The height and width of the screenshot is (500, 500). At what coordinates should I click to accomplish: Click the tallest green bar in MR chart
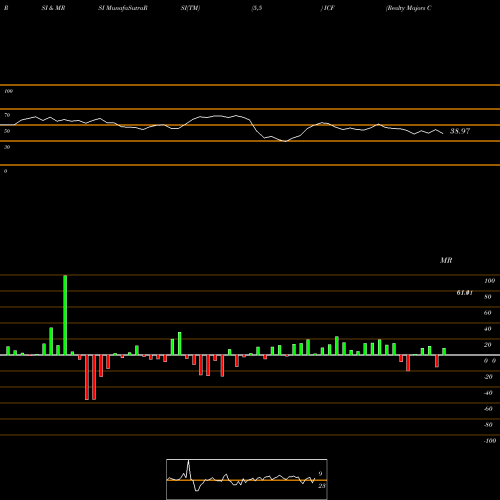[65, 315]
